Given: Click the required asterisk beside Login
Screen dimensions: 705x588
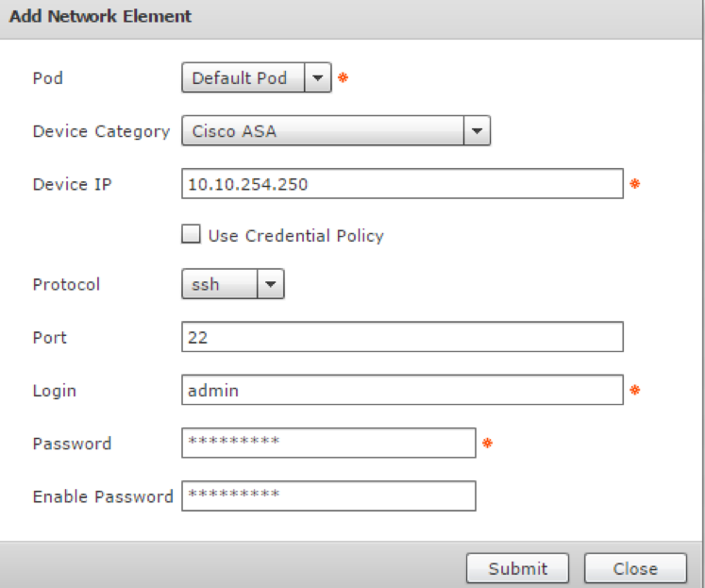Looking at the screenshot, I should tap(634, 390).
